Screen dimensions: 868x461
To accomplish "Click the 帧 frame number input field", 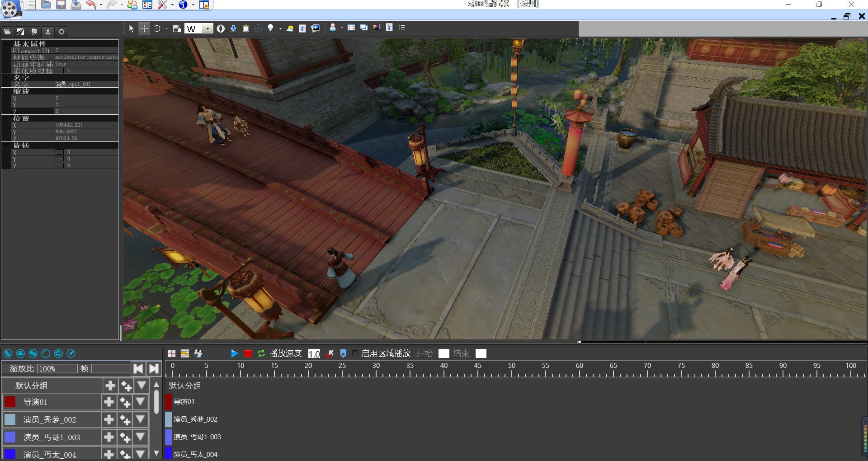I will pos(111,369).
